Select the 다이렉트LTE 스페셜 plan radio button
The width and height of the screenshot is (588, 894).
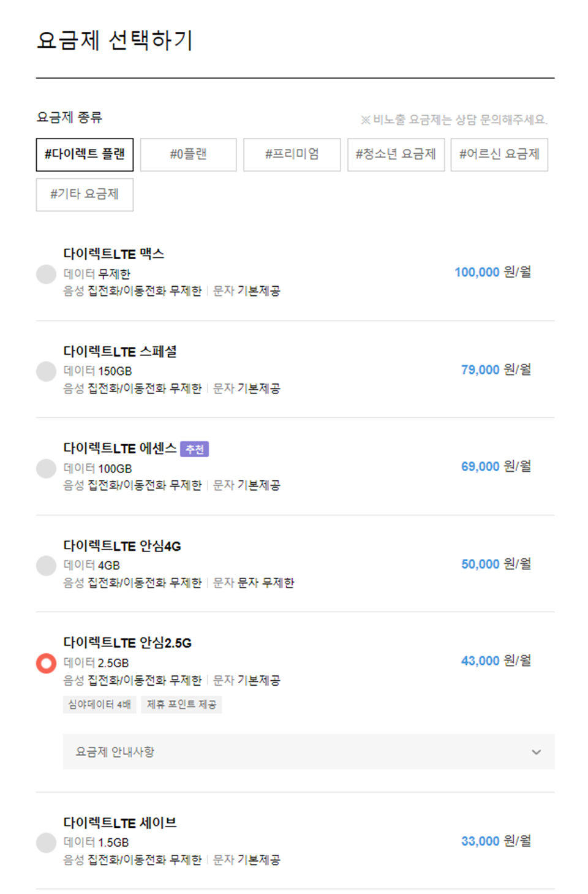point(45,371)
